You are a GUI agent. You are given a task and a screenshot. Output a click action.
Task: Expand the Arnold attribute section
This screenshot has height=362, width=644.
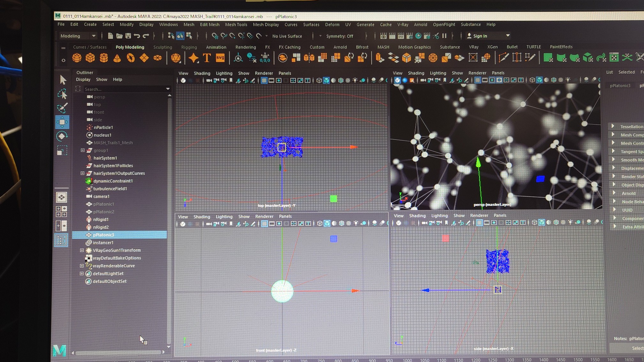coord(614,193)
